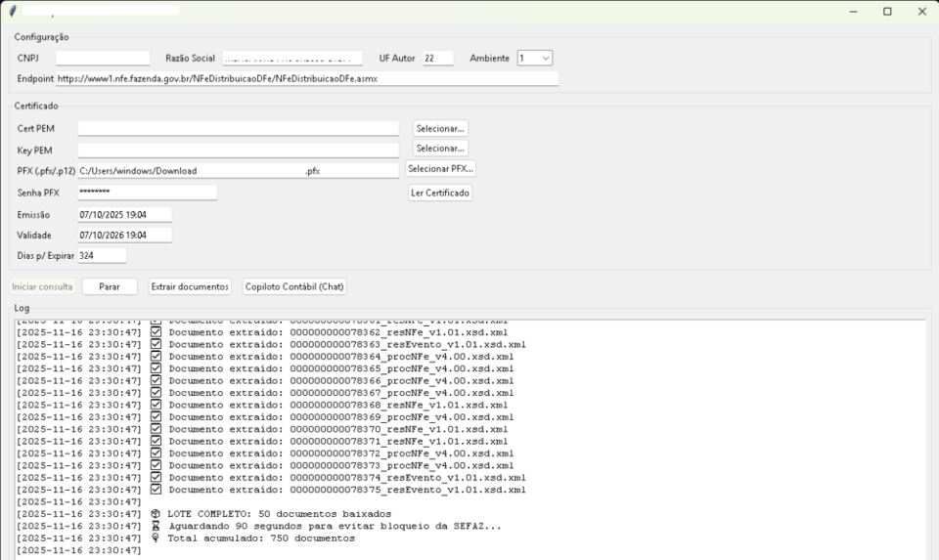The height and width of the screenshot is (560, 939).
Task: Click the UF Autor field showing 22
Action: pyautogui.click(x=438, y=58)
